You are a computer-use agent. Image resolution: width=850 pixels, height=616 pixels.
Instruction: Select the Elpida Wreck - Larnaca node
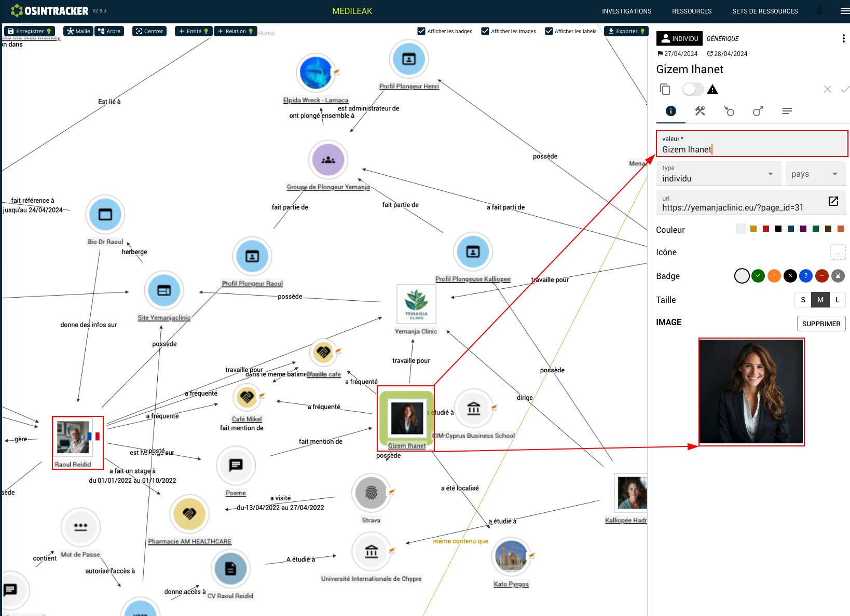point(316,73)
